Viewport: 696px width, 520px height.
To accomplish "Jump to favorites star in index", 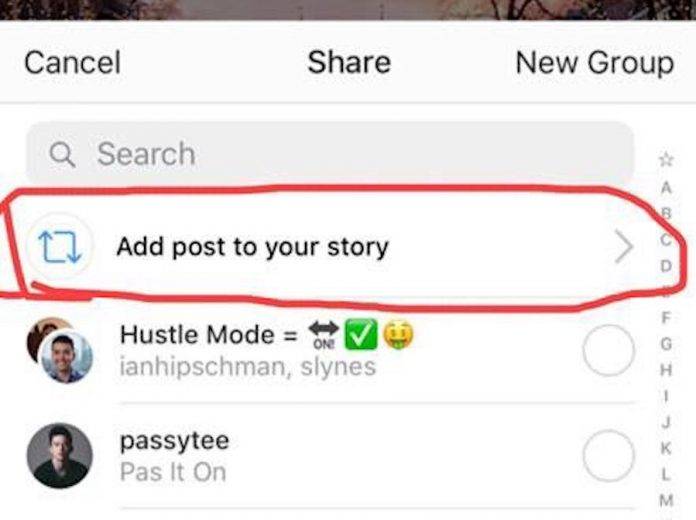I will coord(666,159).
